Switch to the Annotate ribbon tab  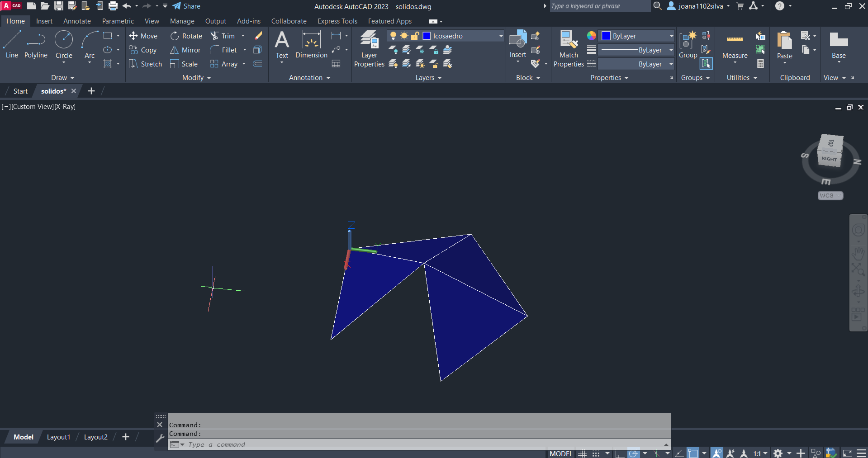[x=77, y=21]
